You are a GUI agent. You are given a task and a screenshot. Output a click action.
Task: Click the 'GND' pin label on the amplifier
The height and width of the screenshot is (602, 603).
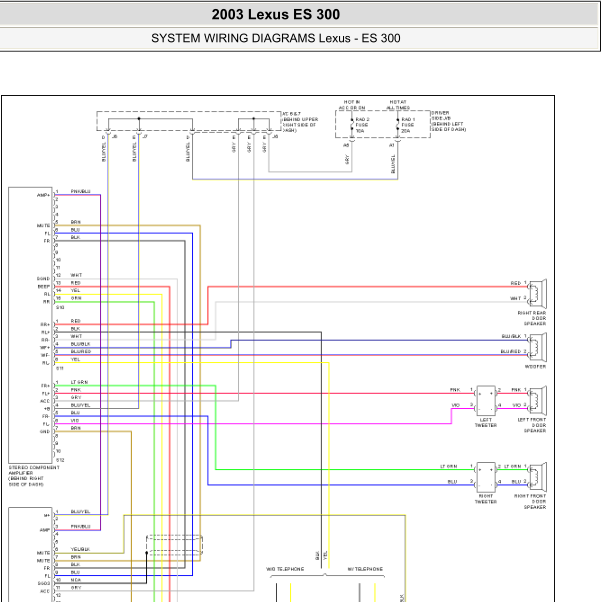tap(45, 432)
